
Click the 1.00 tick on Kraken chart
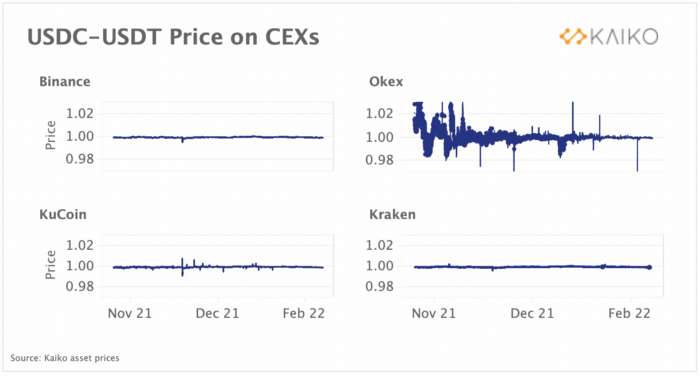point(379,266)
